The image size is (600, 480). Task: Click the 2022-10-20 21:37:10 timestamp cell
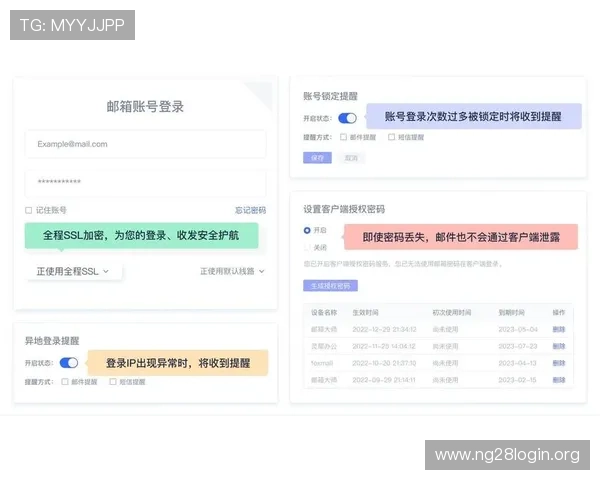[384, 363]
